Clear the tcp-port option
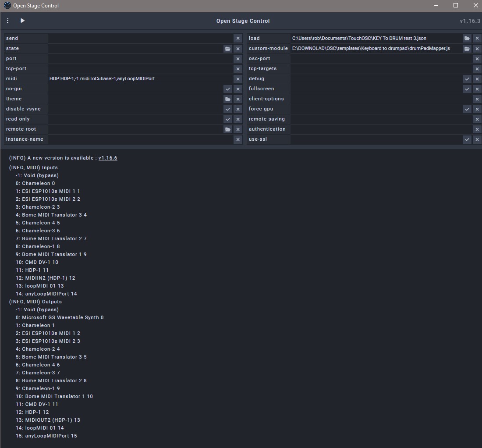 [x=237, y=69]
